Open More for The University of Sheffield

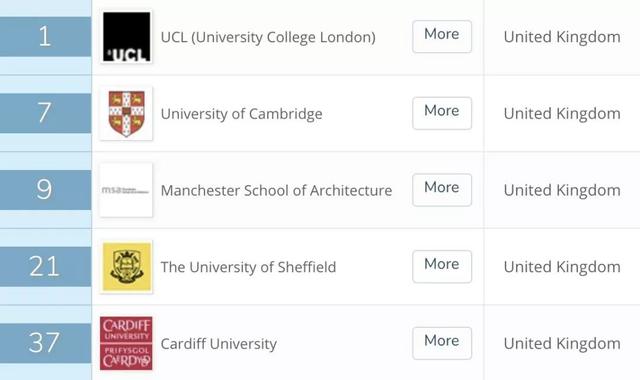[x=442, y=267]
